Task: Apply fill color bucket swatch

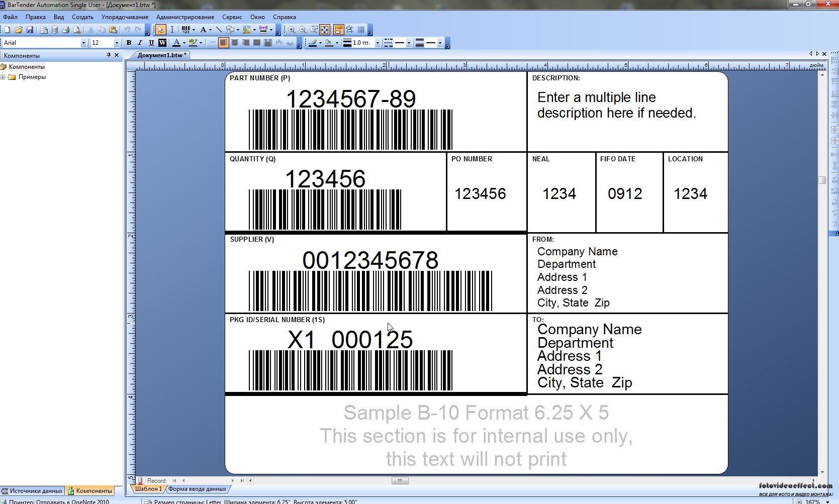Action: click(329, 43)
